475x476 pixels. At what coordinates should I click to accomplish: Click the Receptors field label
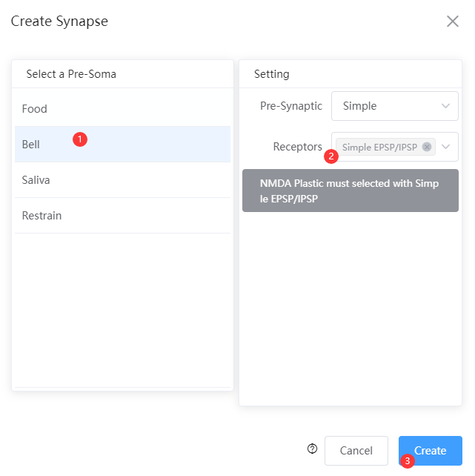298,147
